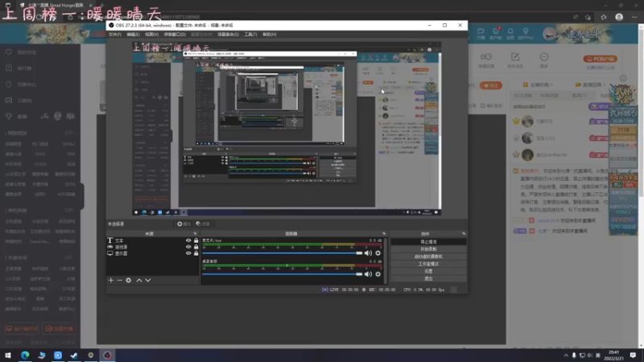The image size is (644, 362).
Task: Open the 编辑(E) menu in OBS
Action: pos(133,35)
